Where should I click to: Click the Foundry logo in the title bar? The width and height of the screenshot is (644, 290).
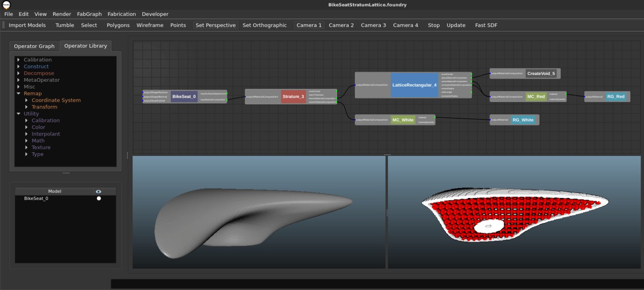[6, 5]
